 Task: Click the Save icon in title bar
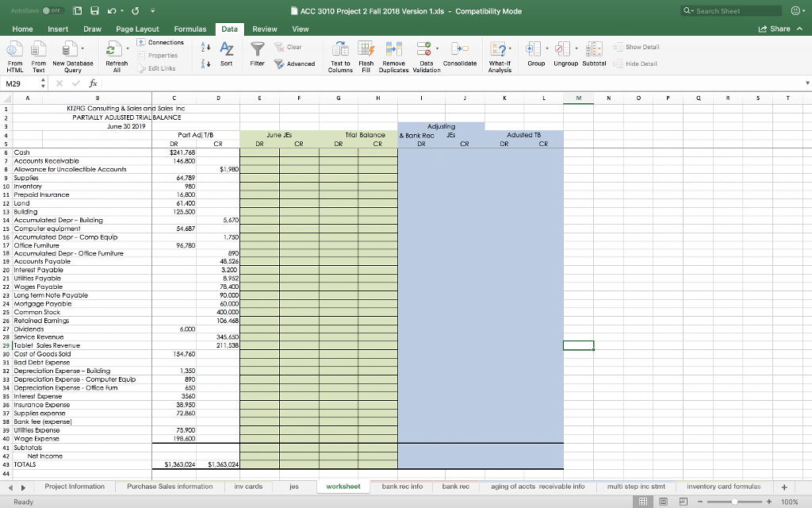94,11
